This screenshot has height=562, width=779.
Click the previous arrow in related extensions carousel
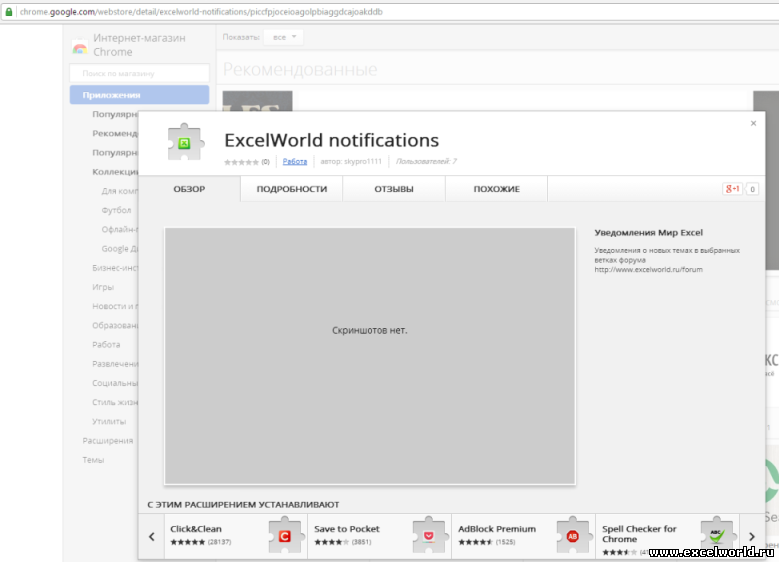152,537
